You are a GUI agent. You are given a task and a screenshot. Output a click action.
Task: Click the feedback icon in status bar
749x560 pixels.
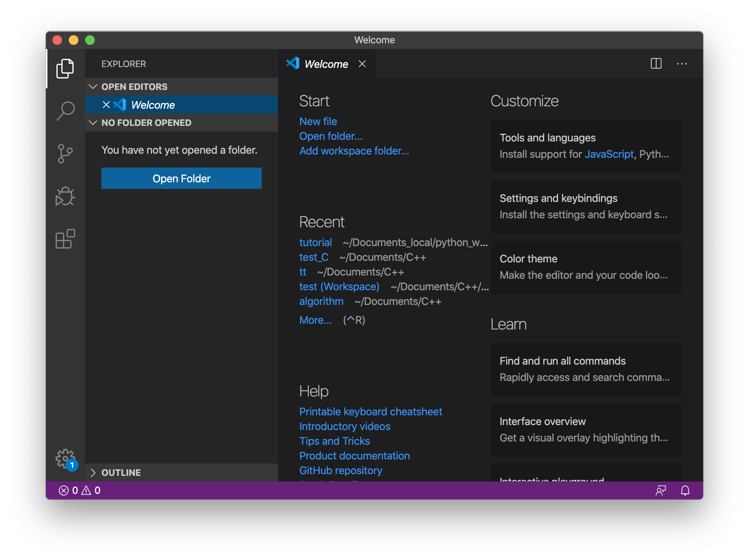pyautogui.click(x=661, y=490)
